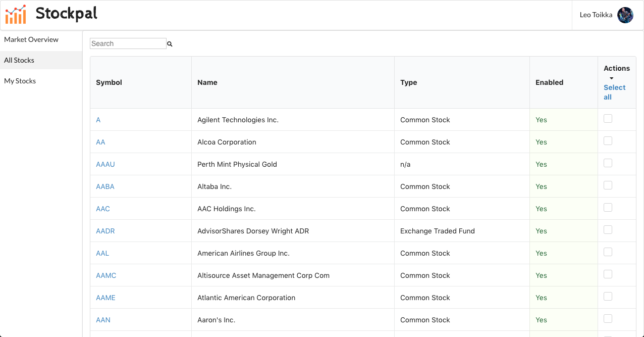This screenshot has width=644, height=337.
Task: Open the AABA symbol link
Action: tap(105, 186)
